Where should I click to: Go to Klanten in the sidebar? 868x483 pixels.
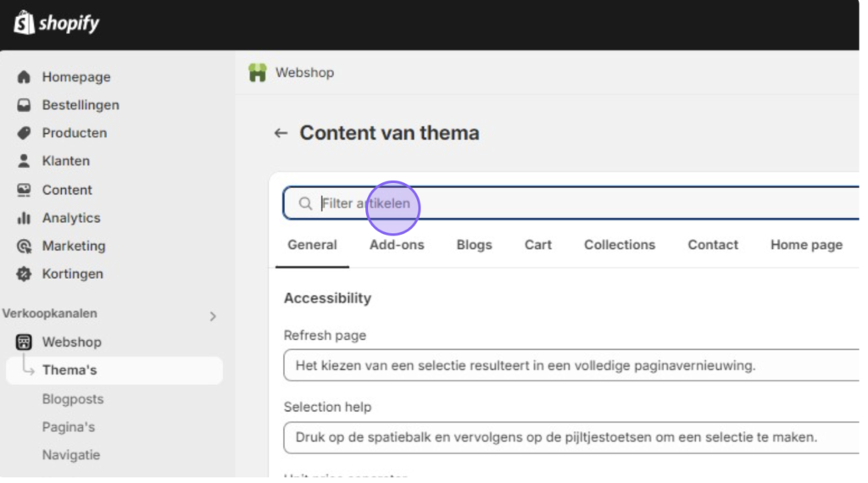[x=65, y=161]
